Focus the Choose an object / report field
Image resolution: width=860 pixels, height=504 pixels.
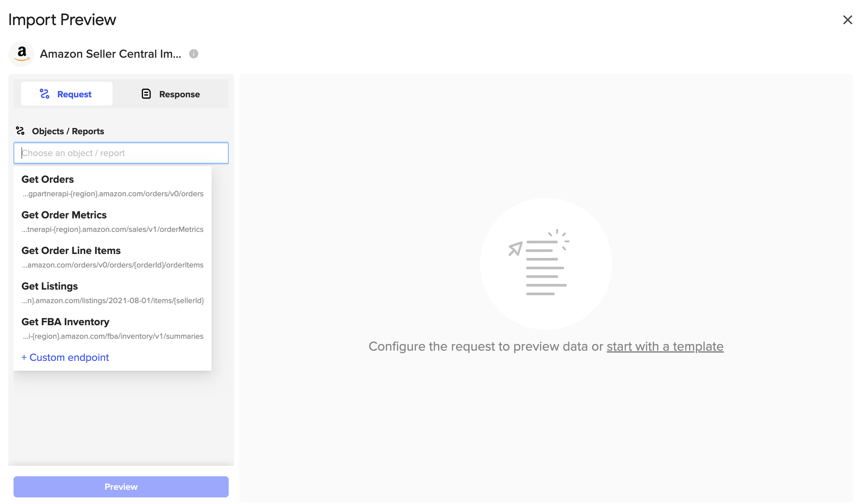tap(121, 153)
